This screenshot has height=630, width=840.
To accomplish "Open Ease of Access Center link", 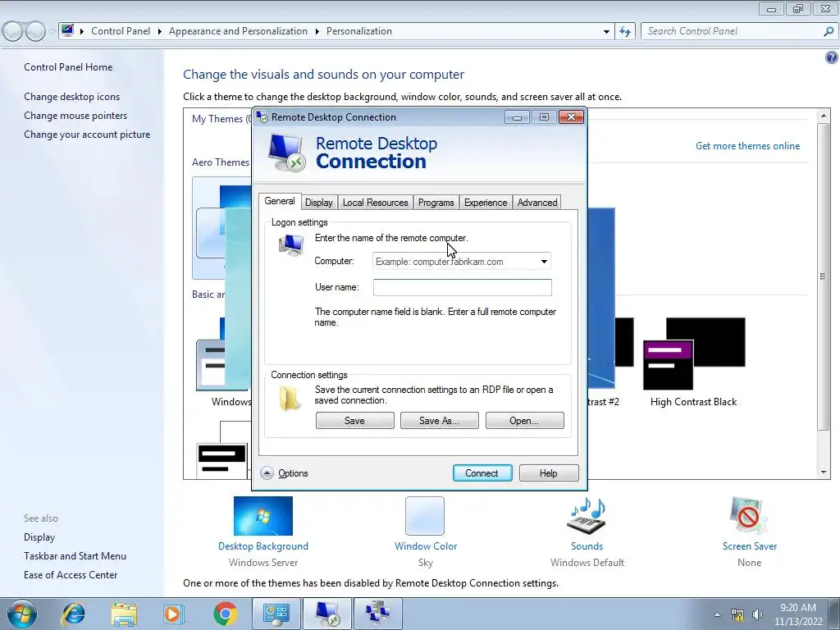I will click(x=71, y=575).
